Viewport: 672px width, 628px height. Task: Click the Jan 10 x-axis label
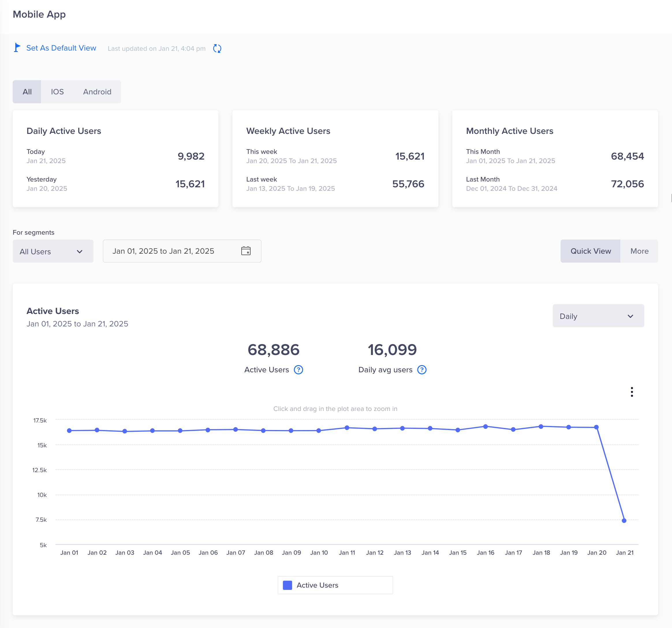tap(319, 552)
